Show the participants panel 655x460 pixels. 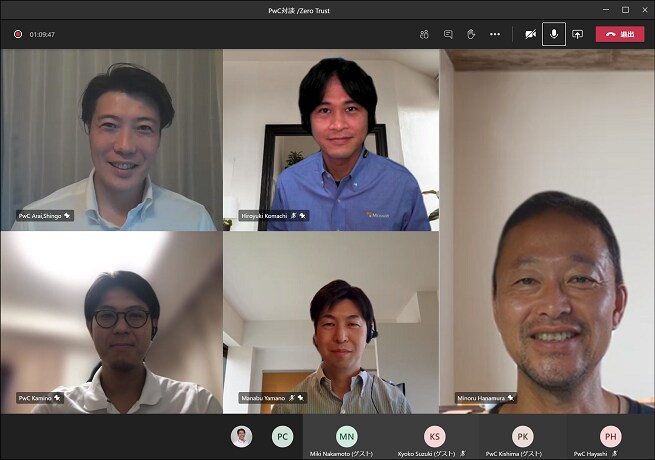coord(424,34)
